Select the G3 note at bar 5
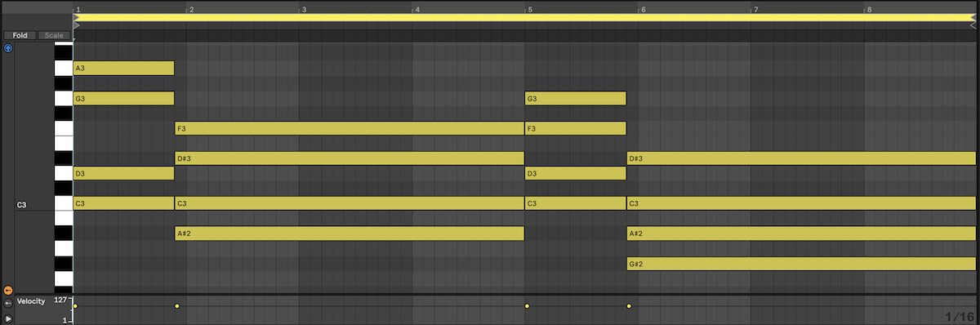The width and height of the screenshot is (980, 325). tap(576, 98)
